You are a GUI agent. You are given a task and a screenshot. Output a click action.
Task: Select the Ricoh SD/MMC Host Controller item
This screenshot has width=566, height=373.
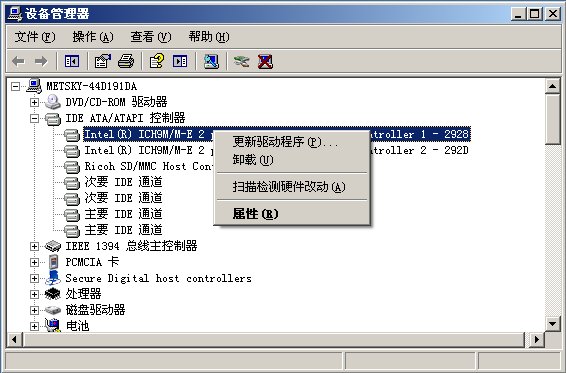(x=149, y=166)
